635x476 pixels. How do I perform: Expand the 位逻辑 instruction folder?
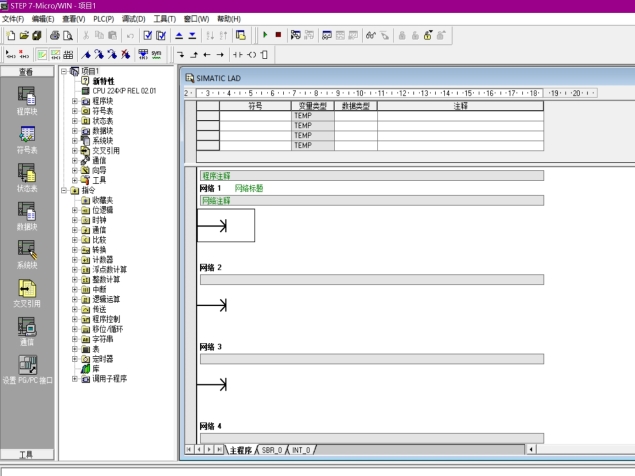pos(75,210)
